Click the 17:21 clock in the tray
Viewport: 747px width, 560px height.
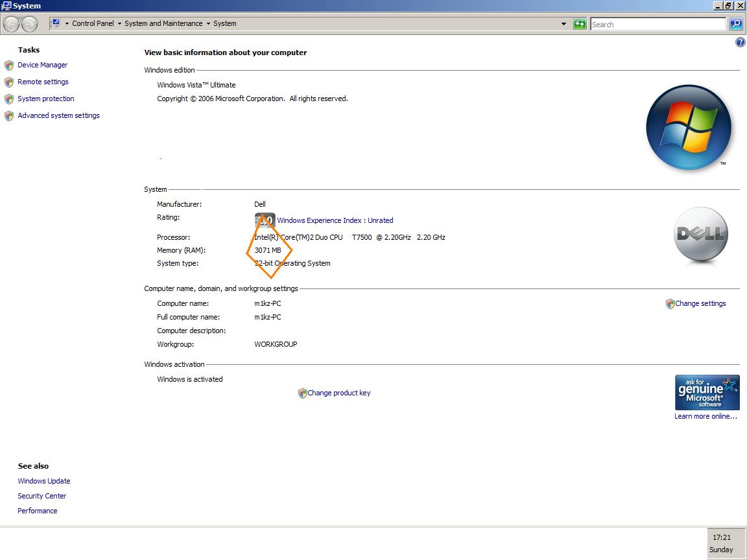tap(721, 537)
